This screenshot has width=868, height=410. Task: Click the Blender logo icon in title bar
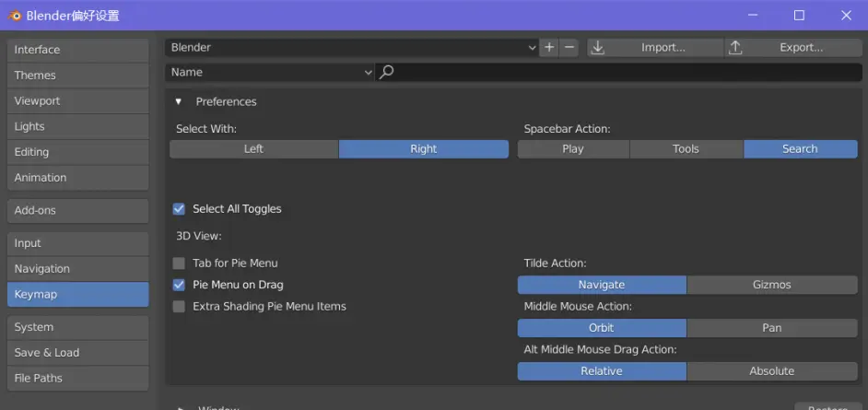[15, 16]
